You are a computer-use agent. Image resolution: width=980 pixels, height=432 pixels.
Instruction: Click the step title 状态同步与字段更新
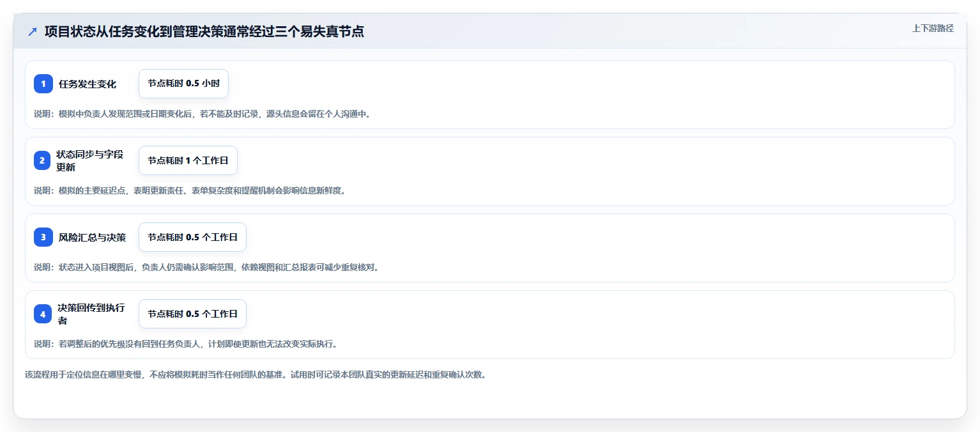(89, 160)
